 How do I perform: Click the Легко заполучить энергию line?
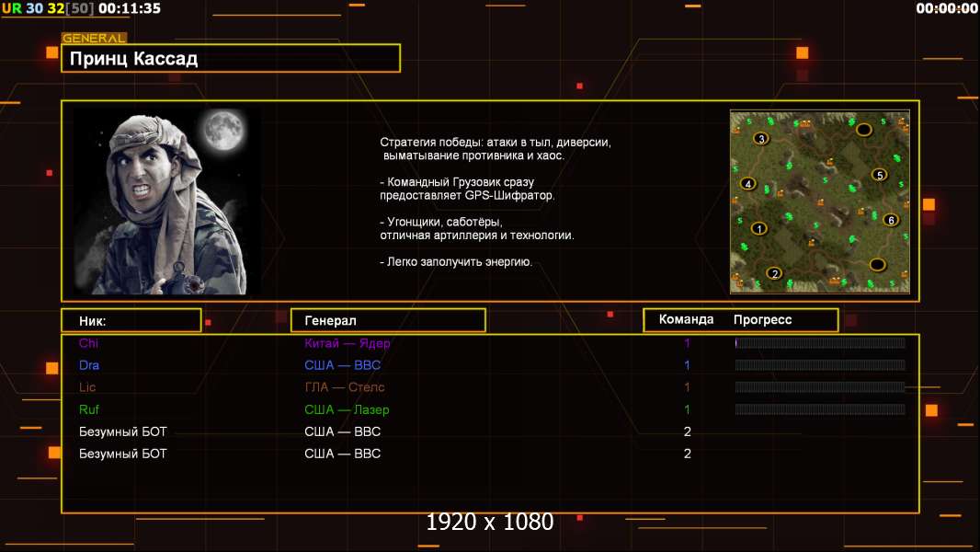tap(456, 262)
